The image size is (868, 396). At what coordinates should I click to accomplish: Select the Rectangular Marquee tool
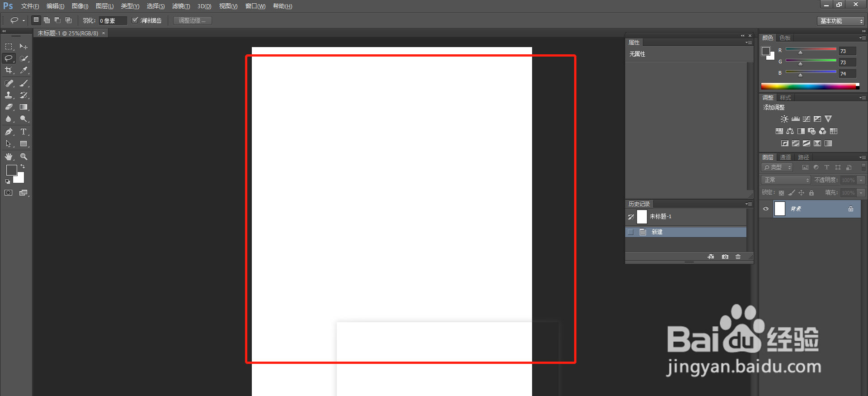coord(9,47)
